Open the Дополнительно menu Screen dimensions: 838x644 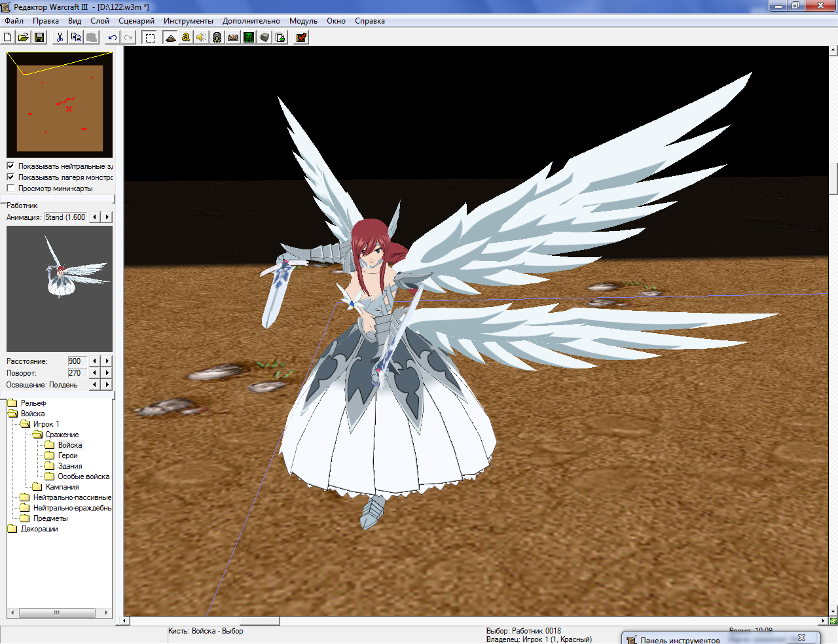point(251,21)
